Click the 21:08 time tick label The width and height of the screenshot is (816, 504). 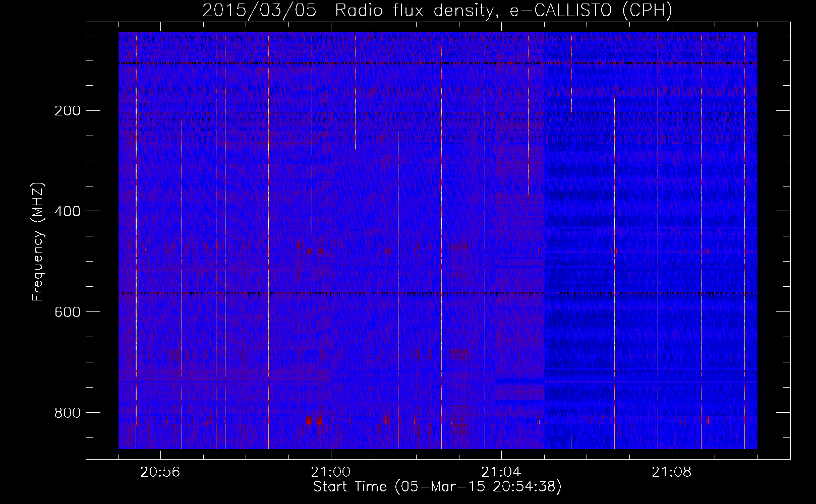pos(672,472)
